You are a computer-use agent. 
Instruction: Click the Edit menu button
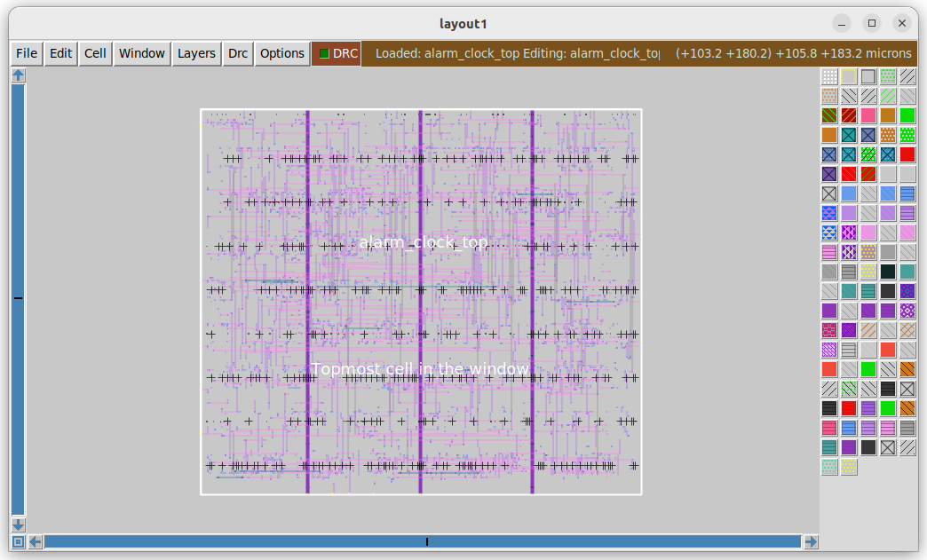(59, 53)
